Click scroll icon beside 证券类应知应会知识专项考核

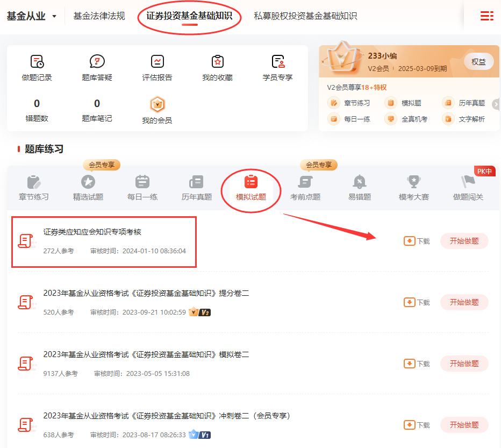26,241
